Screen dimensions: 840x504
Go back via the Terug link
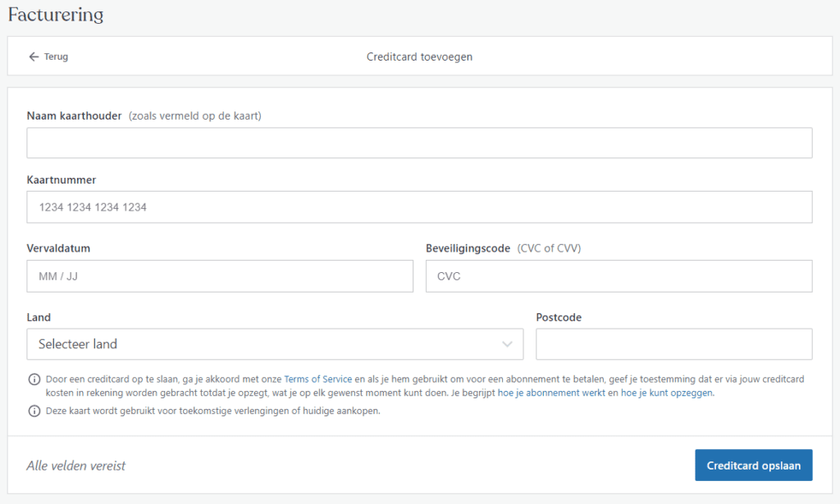point(56,57)
